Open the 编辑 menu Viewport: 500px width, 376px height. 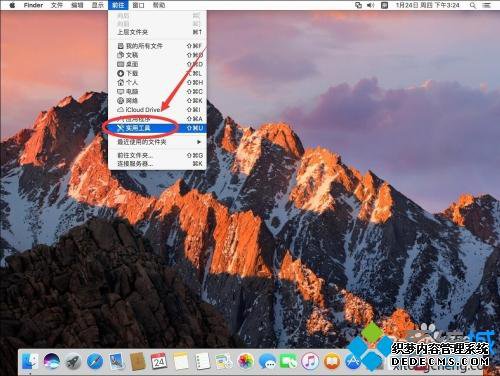pos(77,5)
